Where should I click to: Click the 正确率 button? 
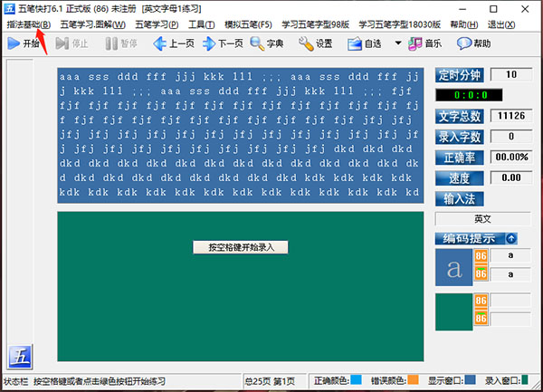pos(459,158)
